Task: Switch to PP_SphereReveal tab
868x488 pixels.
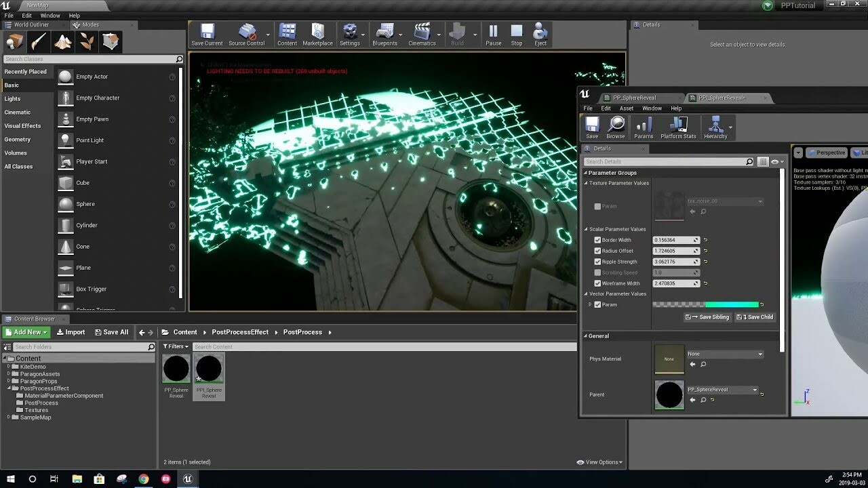Action: click(x=634, y=98)
